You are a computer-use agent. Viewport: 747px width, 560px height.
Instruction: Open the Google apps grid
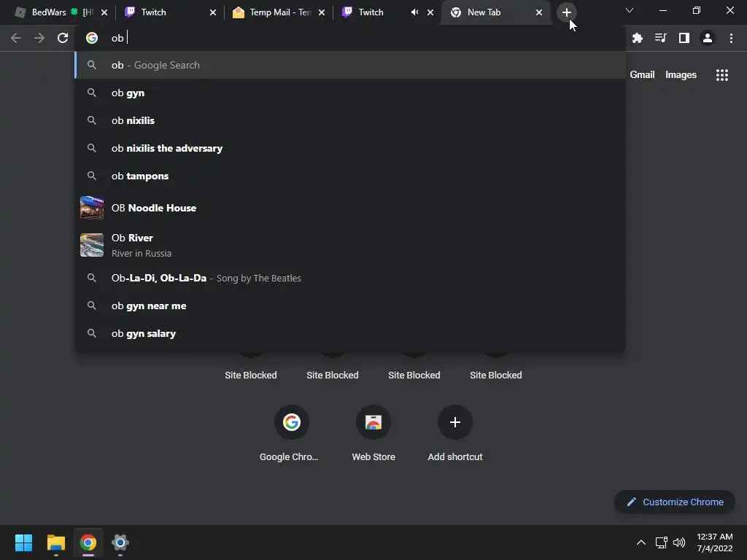[721, 75]
